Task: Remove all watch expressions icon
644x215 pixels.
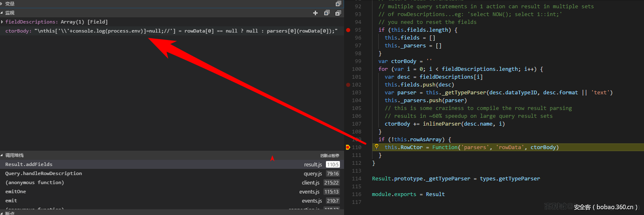Action: (338, 13)
